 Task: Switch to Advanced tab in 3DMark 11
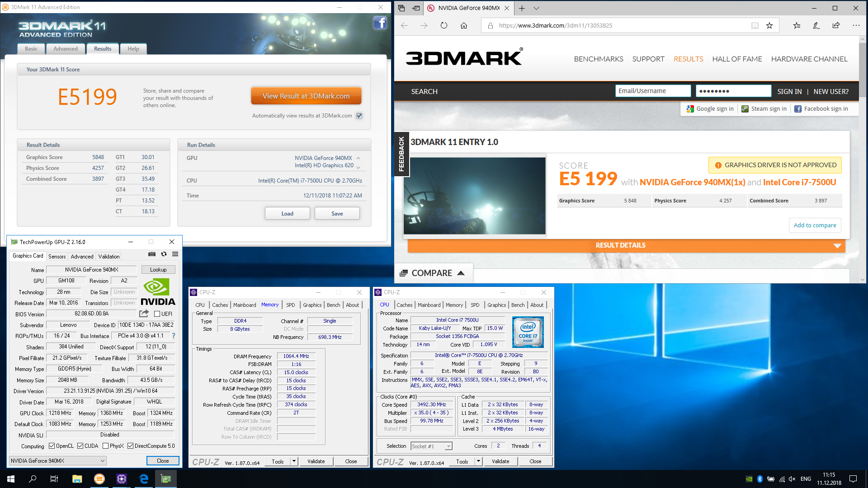coord(66,49)
